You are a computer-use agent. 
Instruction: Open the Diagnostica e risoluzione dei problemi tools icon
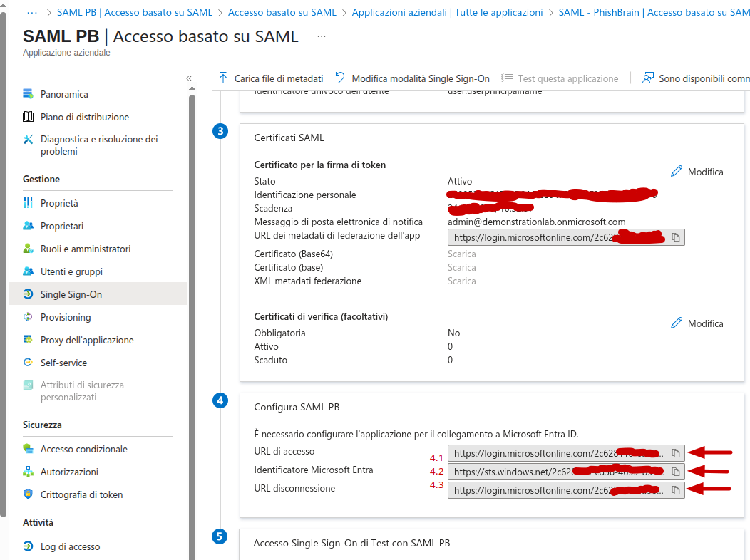(x=29, y=139)
